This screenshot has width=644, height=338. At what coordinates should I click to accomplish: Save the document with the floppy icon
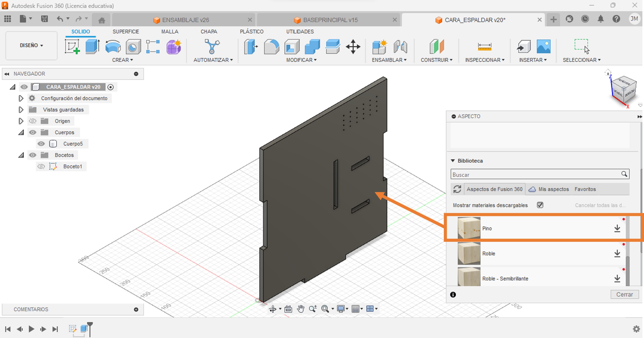(x=44, y=19)
